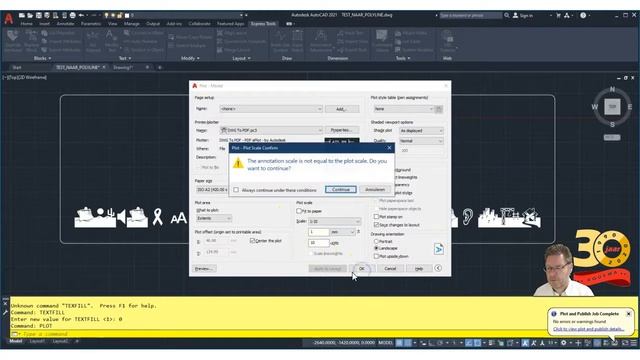Toggle grid display in status bar
640x360 pixels.
click(x=400, y=343)
